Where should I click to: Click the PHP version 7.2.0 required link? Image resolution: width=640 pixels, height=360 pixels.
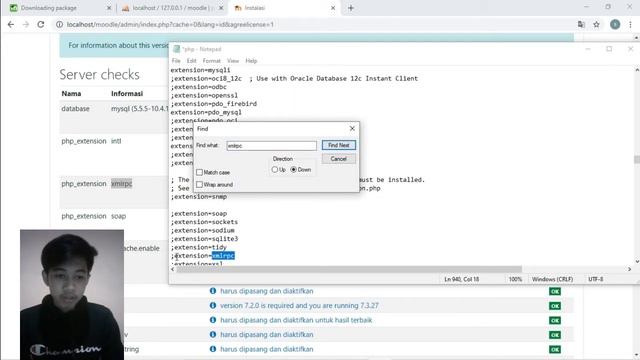299,306
